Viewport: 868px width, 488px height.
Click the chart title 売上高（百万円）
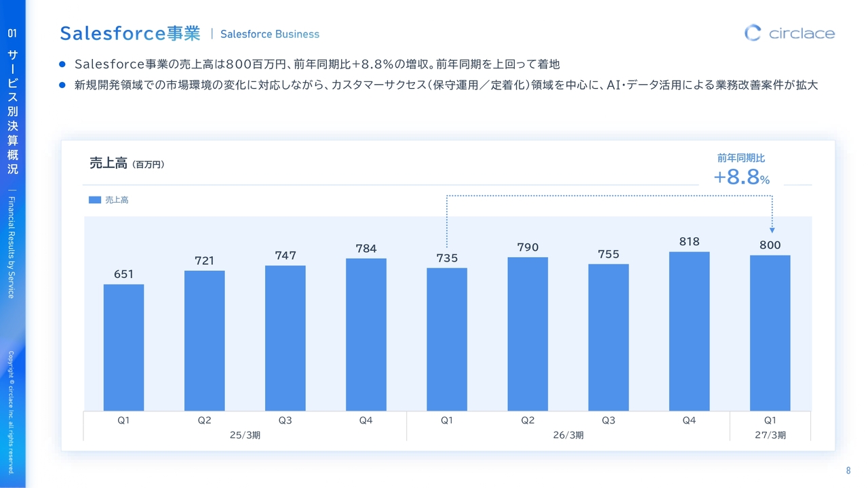[x=127, y=163]
